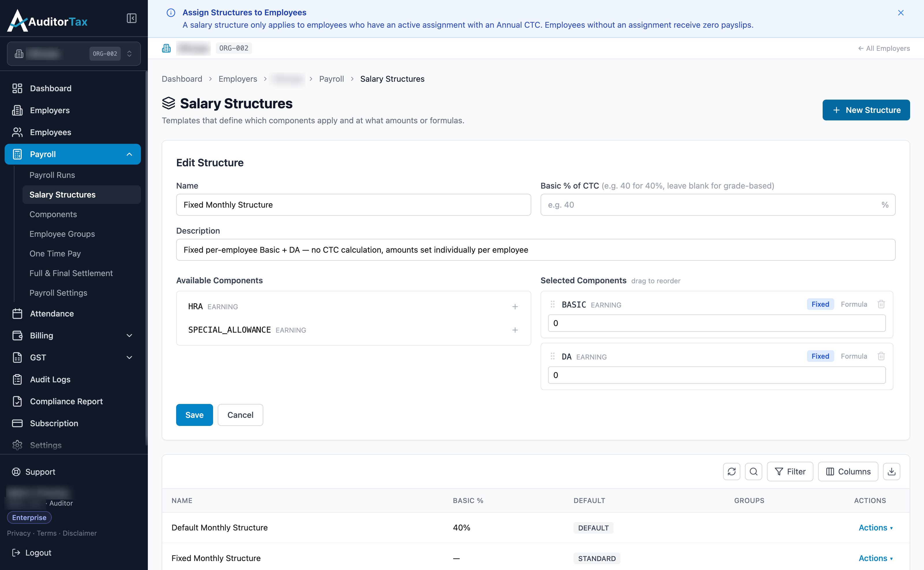Viewport: 924px width, 570px height.
Task: Focus the Basic % of CTC field
Action: click(x=718, y=205)
